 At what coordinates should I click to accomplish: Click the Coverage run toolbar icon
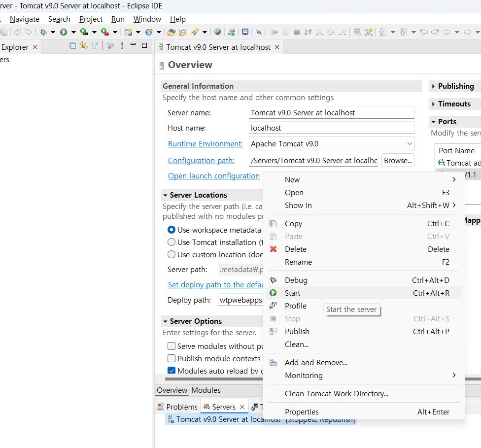click(84, 32)
